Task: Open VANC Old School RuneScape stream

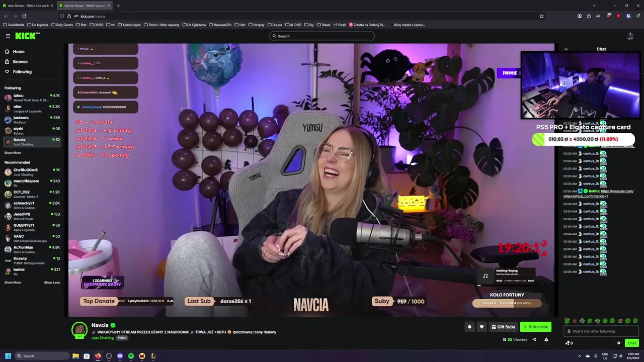Action: click(32, 238)
